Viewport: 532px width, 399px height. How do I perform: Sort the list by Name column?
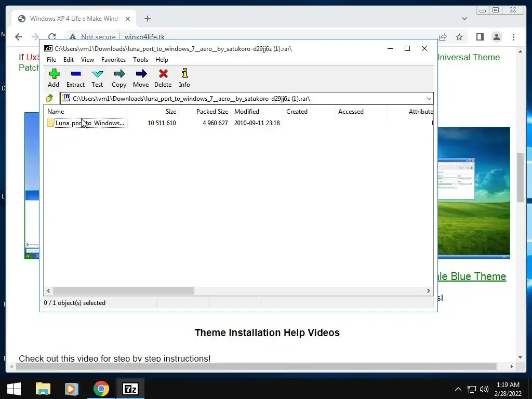point(85,112)
